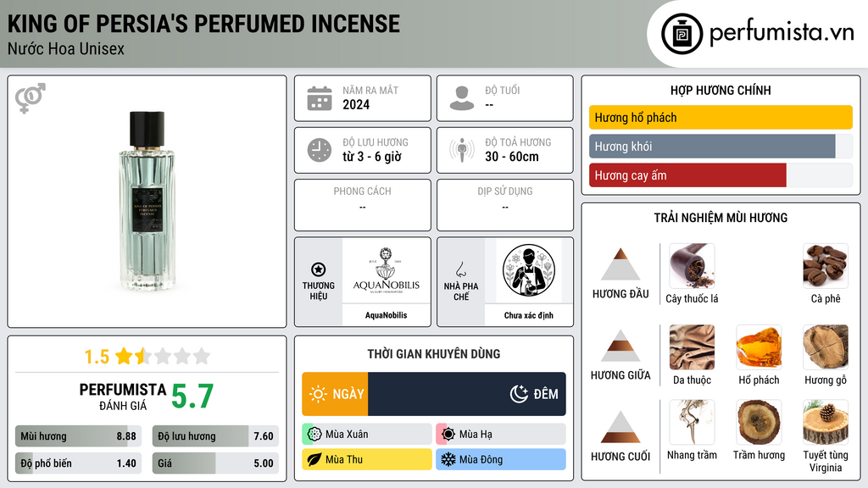
Task: Choose the Mùa Đông season tag
Action: tap(500, 459)
